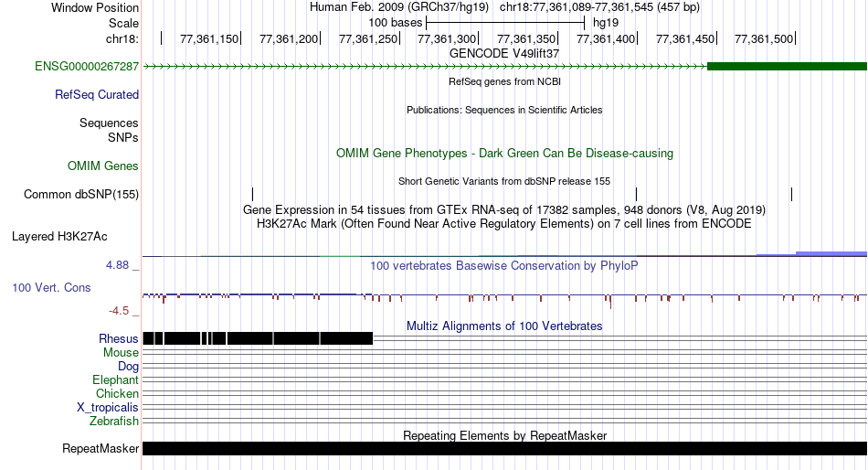This screenshot has height=470, width=868.
Task: Click the dbSNP variant mark below 77,361,400
Action: click(x=637, y=194)
